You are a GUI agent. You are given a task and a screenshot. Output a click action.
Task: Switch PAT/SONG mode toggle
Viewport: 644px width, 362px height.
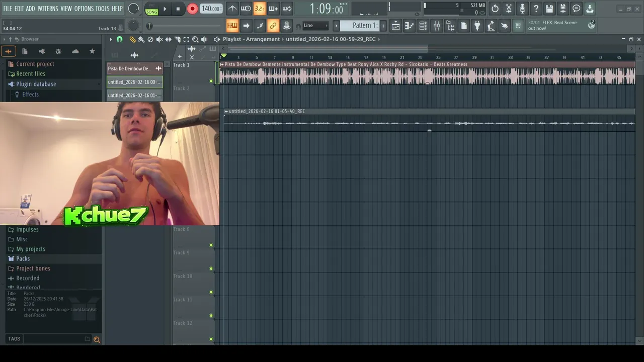tap(151, 9)
